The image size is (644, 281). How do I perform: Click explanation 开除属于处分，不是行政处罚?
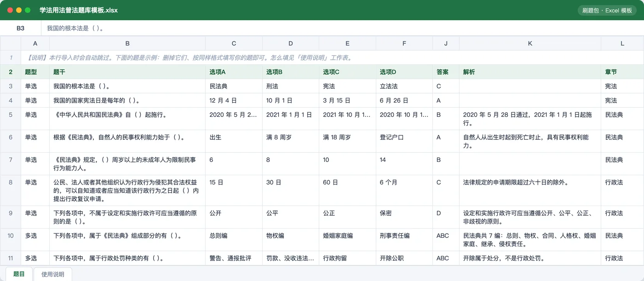tap(530, 258)
